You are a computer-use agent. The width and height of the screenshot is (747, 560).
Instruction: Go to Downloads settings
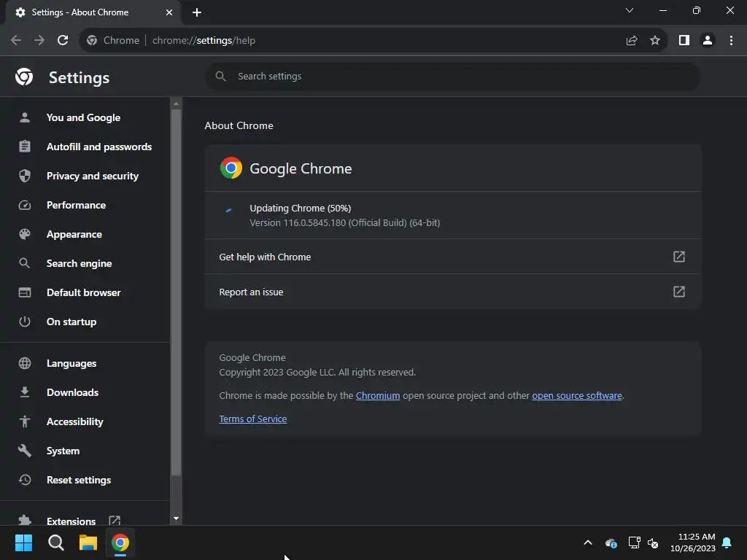click(x=72, y=392)
